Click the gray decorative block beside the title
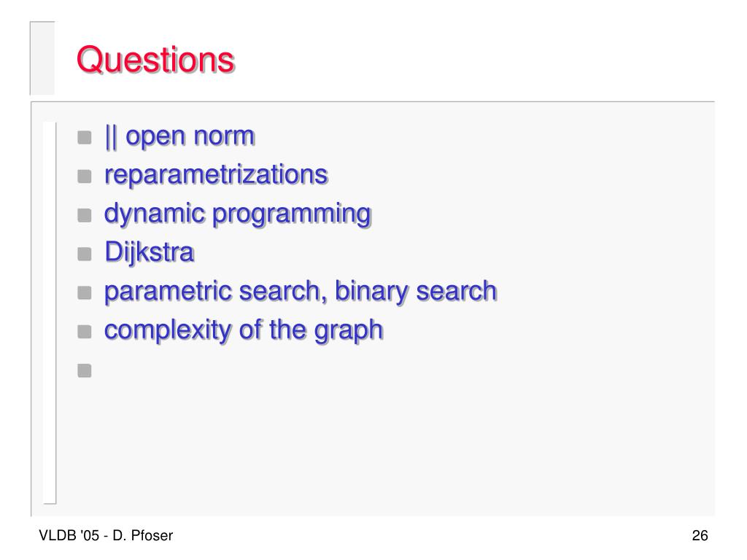 tap(42, 58)
